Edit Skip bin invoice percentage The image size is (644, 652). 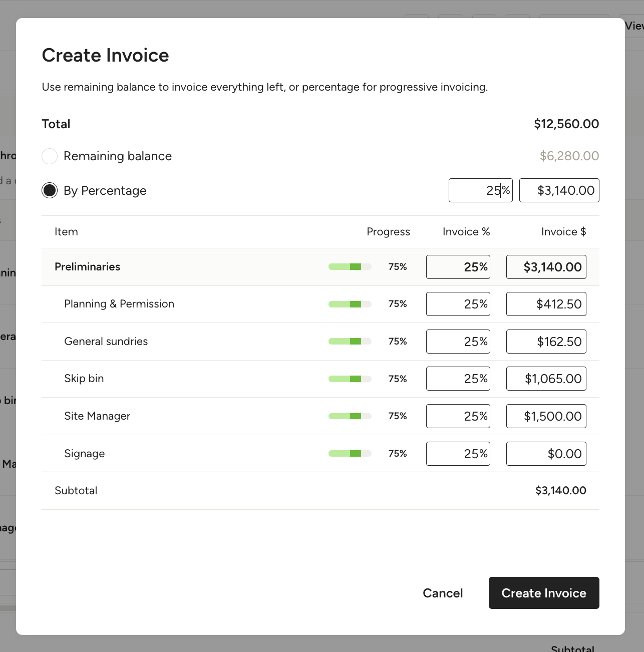pyautogui.click(x=458, y=379)
